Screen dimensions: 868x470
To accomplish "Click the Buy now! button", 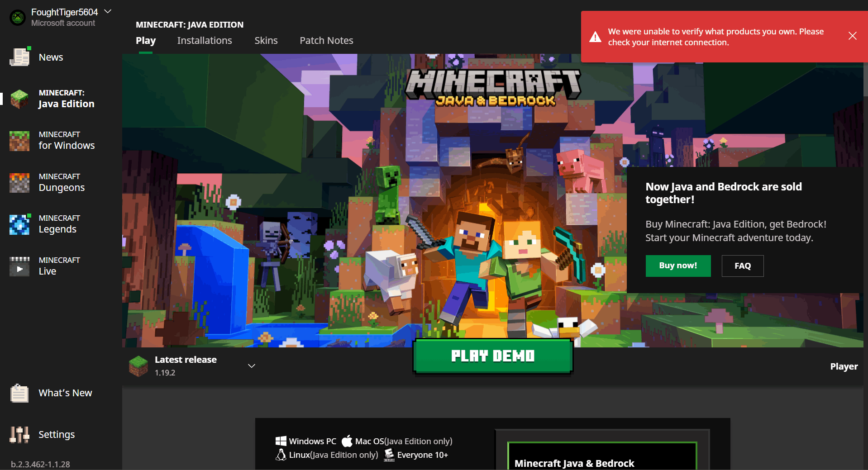I will point(678,266).
